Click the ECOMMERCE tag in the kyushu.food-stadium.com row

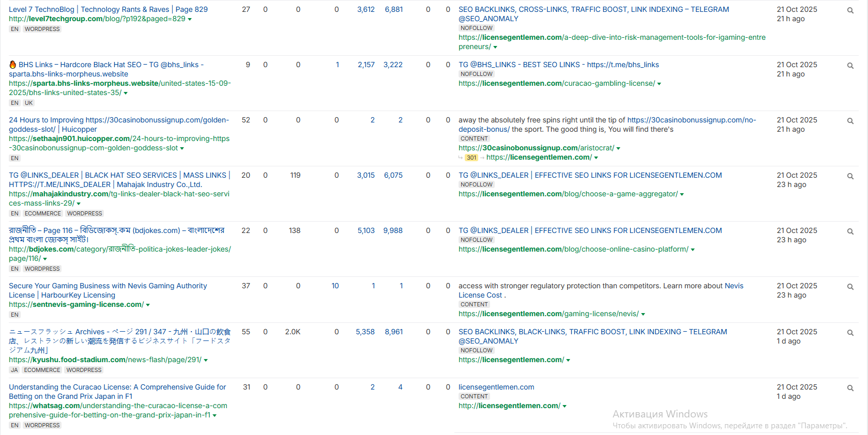(x=42, y=370)
